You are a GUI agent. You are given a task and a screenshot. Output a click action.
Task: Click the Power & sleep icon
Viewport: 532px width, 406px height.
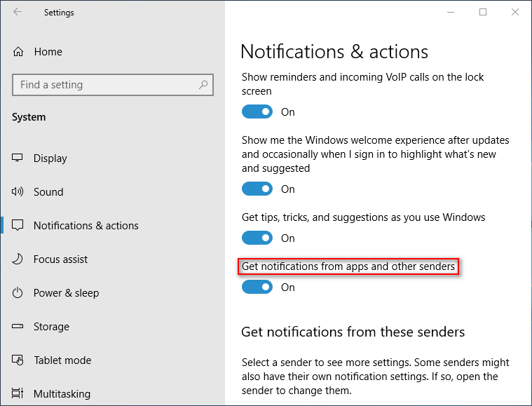(x=18, y=293)
